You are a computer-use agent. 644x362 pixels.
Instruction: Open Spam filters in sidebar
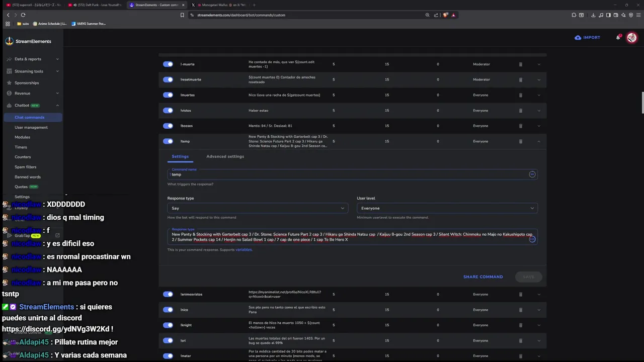click(26, 167)
